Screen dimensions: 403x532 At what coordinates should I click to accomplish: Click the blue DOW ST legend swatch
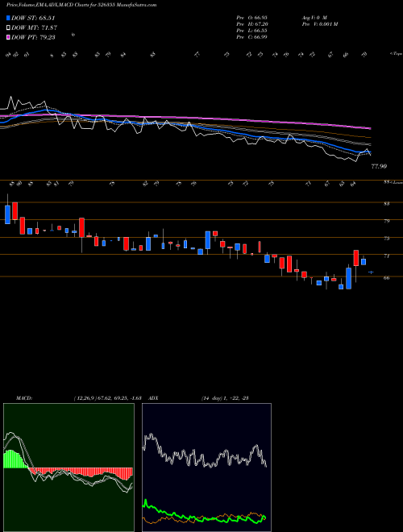[8, 18]
